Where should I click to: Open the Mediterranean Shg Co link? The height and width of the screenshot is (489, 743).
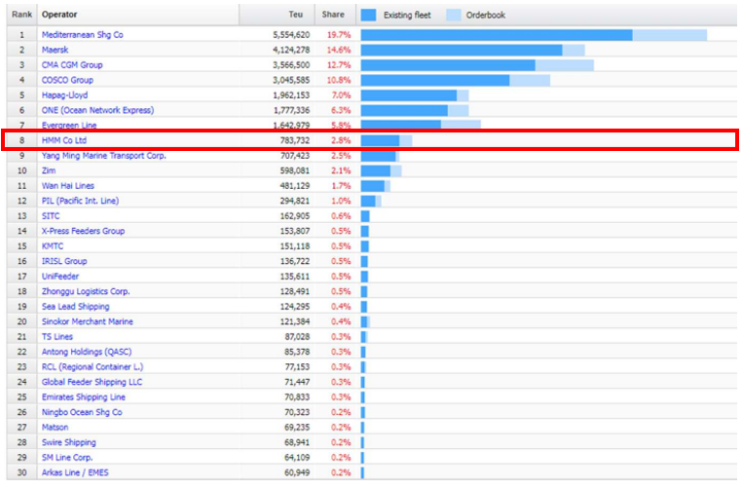click(82, 35)
